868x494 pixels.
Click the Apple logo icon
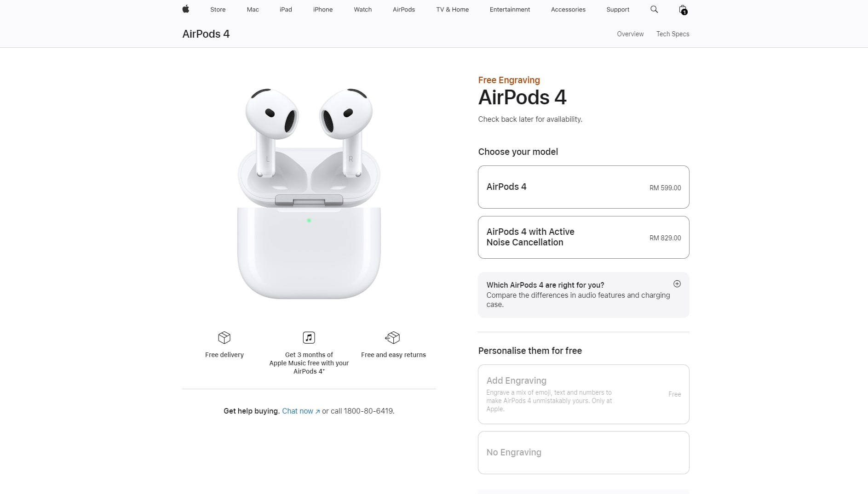186,9
